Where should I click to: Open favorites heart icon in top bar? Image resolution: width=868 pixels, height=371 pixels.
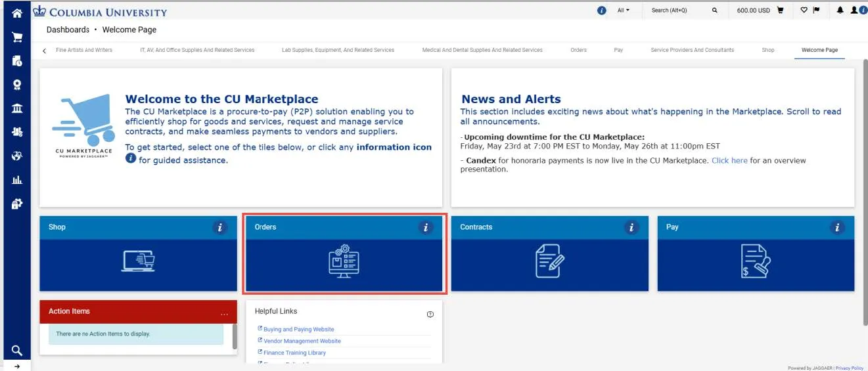[804, 11]
